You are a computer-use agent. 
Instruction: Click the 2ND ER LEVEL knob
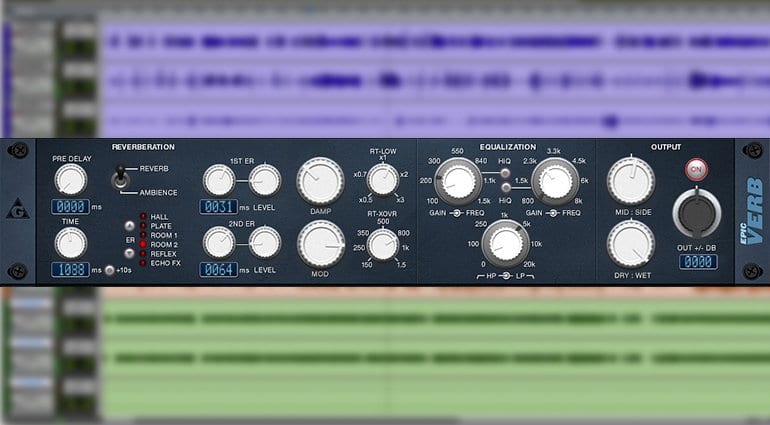point(265,243)
